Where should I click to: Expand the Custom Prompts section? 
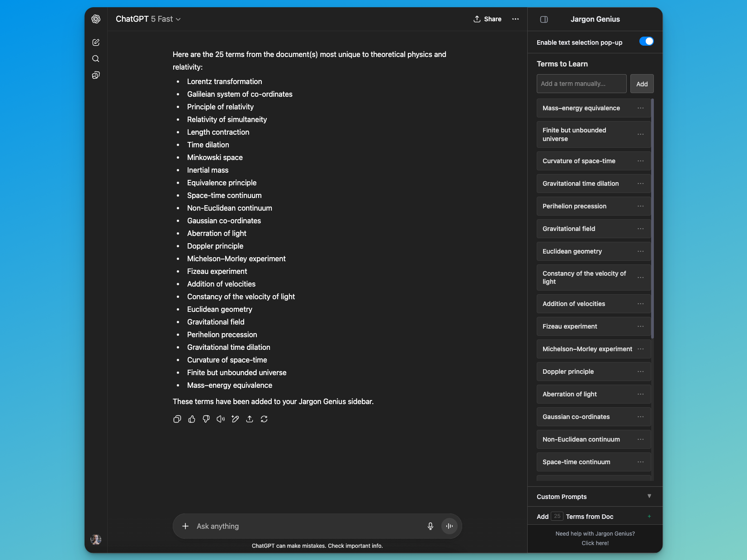649,496
